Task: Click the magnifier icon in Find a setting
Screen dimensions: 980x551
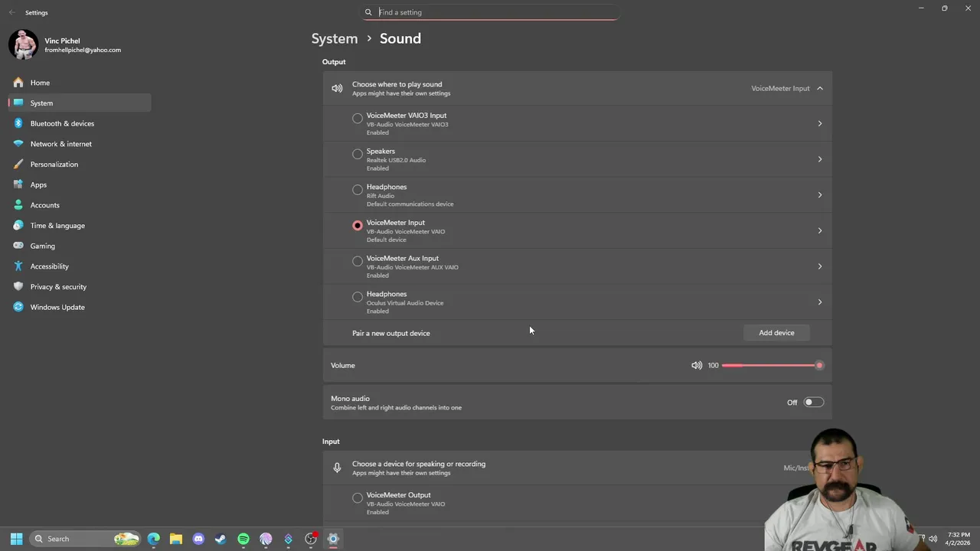Action: click(x=368, y=12)
